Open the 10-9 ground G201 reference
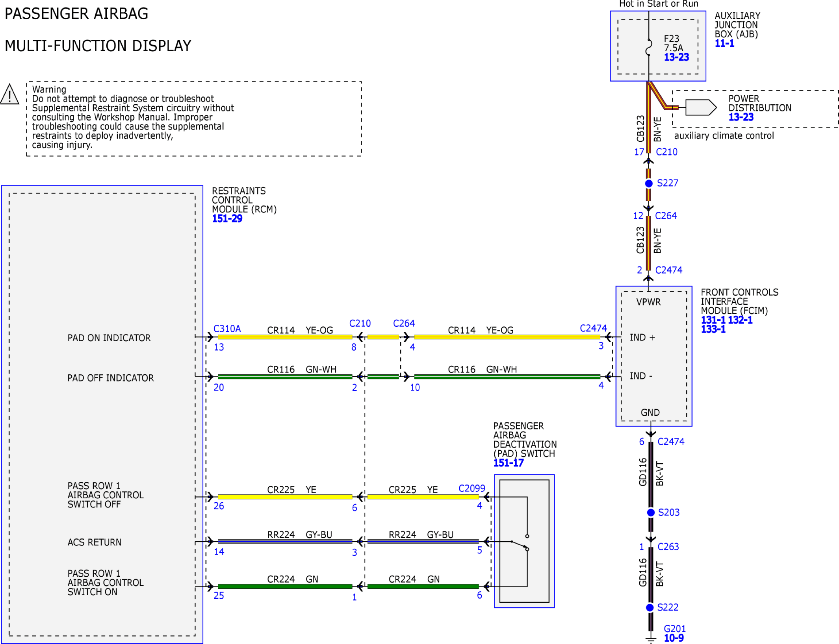The height and width of the screenshot is (644, 839). [674, 638]
